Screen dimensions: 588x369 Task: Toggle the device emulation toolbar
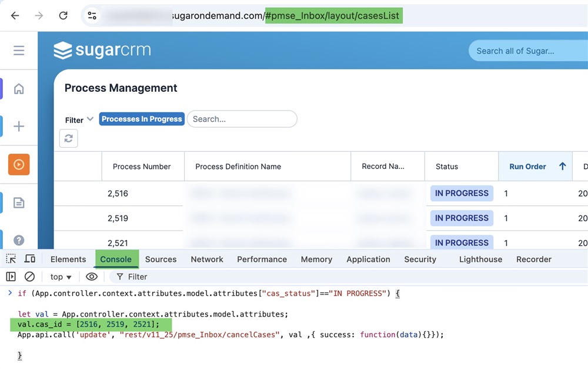point(30,258)
